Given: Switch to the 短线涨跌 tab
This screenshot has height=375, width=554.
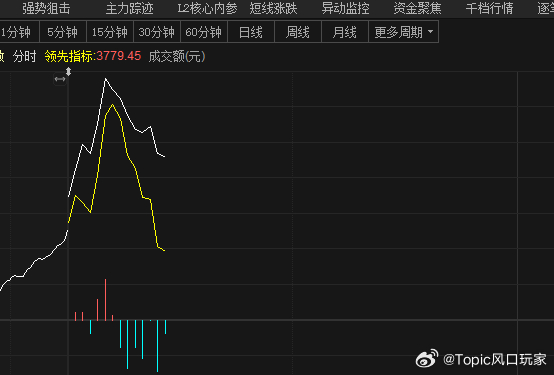Looking at the screenshot, I should coord(273,8).
